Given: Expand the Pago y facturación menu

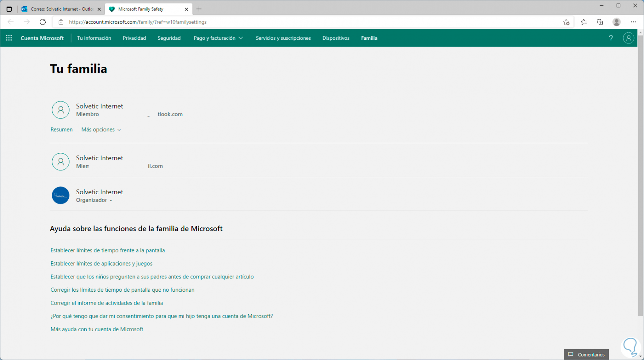Looking at the screenshot, I should (x=218, y=38).
